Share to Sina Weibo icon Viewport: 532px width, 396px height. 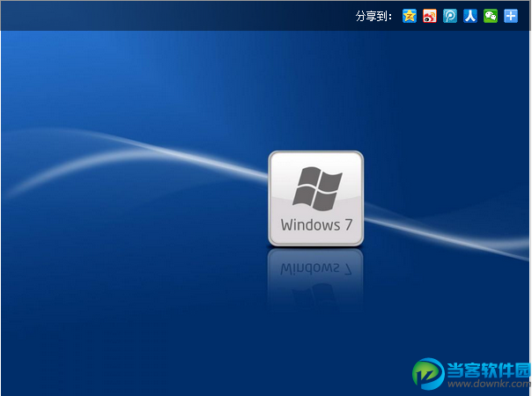pyautogui.click(x=430, y=16)
